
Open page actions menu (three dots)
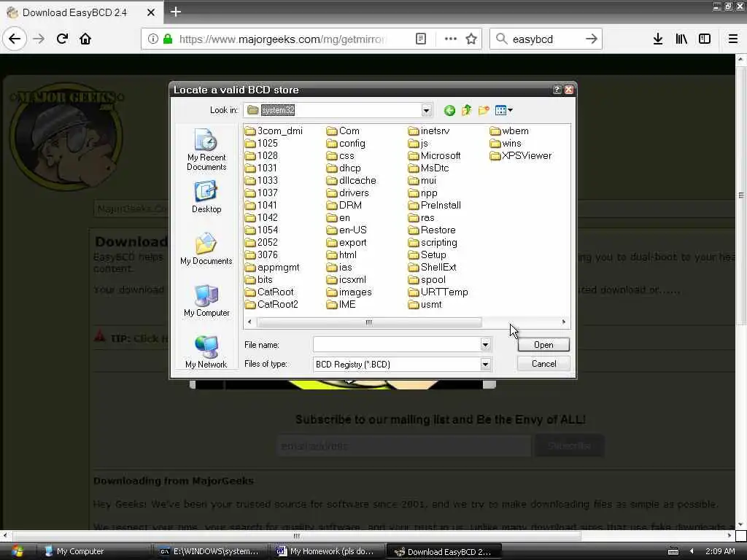(x=450, y=39)
